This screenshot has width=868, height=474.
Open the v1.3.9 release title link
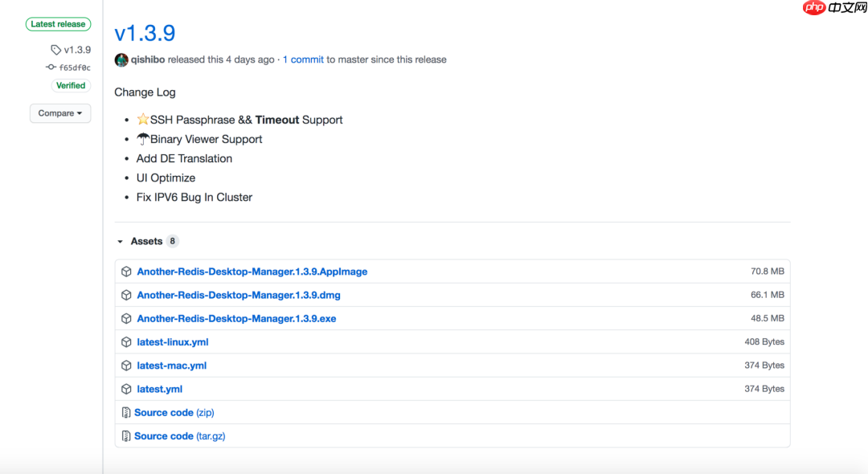point(145,33)
